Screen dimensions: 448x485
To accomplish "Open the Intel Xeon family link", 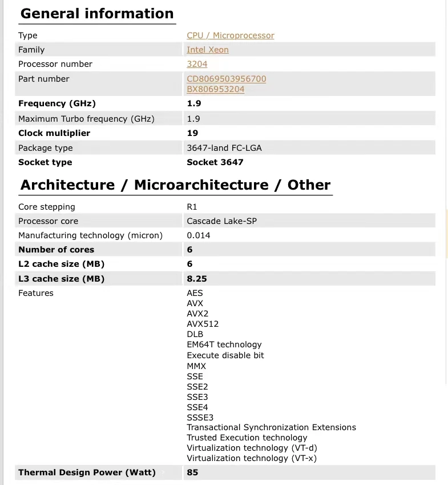I will (x=208, y=50).
